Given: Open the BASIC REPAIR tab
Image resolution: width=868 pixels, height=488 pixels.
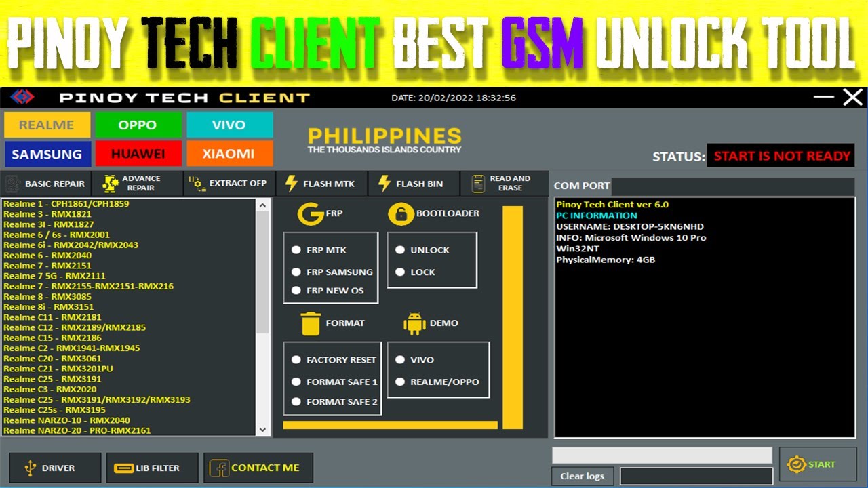Looking at the screenshot, I should point(45,184).
